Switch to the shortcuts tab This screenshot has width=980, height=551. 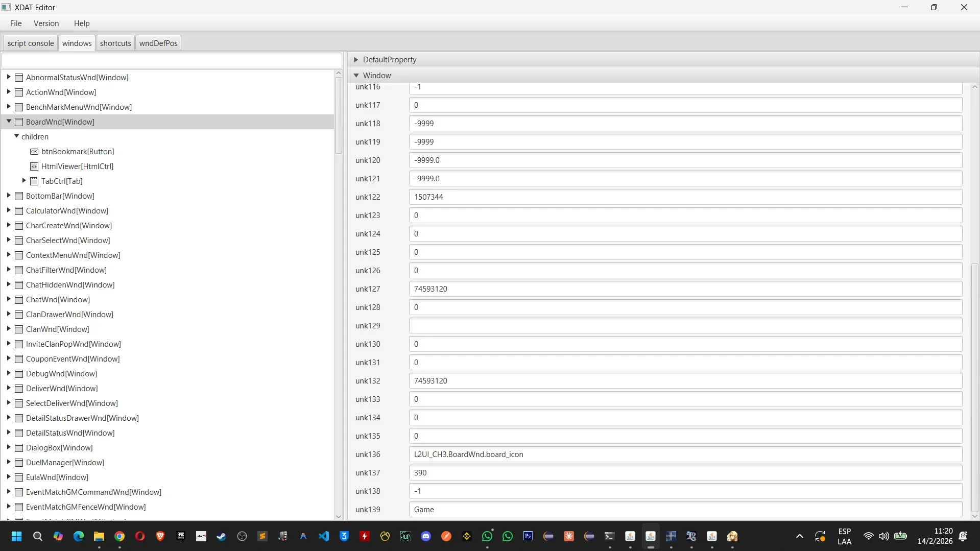coord(115,43)
